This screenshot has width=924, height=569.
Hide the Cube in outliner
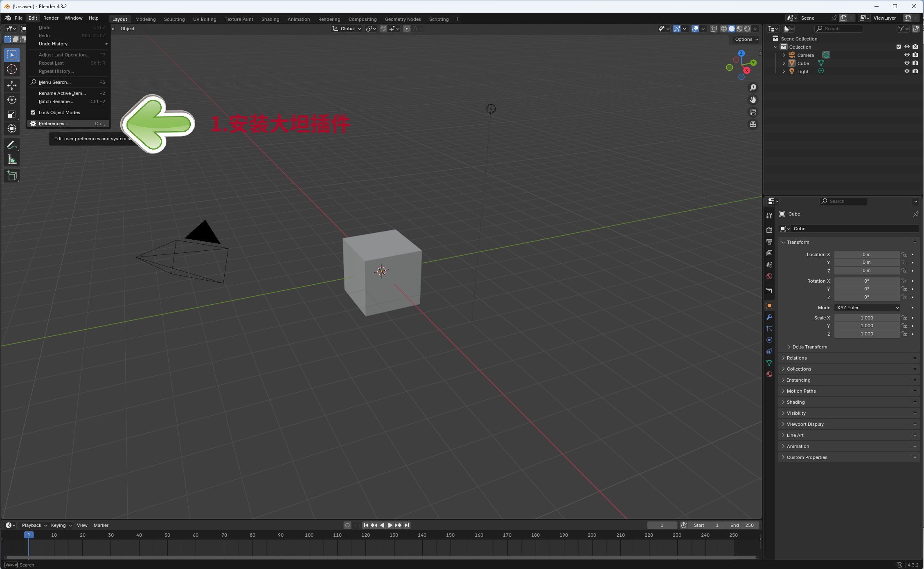point(907,63)
